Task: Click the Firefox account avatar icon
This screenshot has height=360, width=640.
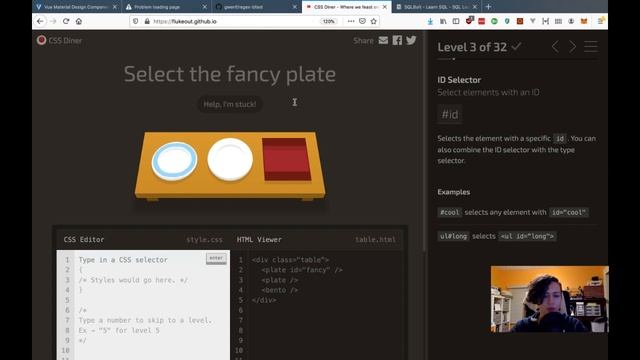Action: (x=571, y=21)
